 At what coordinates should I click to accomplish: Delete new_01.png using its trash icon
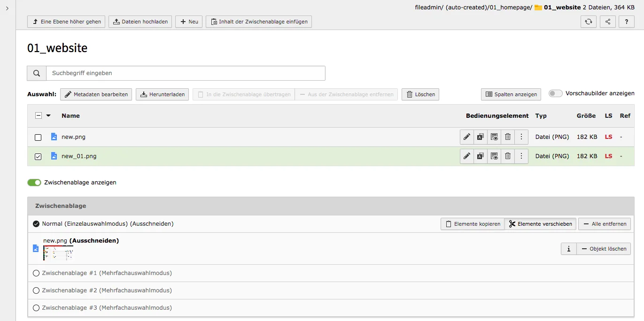point(507,156)
